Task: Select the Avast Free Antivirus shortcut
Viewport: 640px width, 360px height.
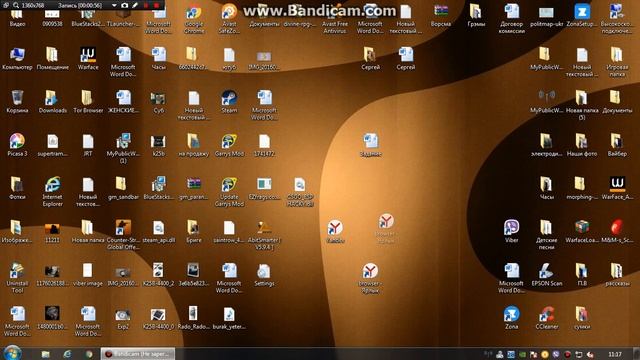Action: coord(335,18)
